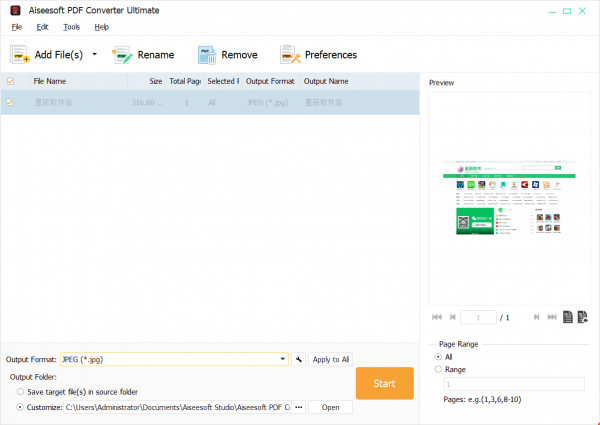
Task: Open the Tools menu
Action: (72, 27)
